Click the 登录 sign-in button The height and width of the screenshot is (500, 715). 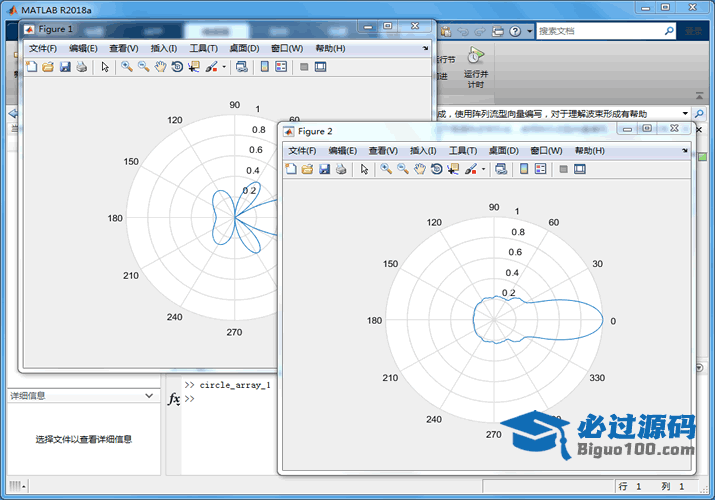pos(695,31)
